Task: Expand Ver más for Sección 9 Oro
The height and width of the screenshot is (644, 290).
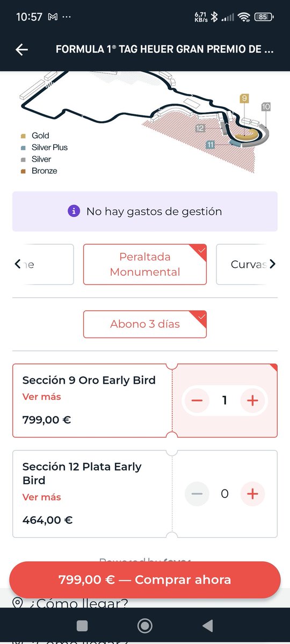Action: (x=42, y=397)
